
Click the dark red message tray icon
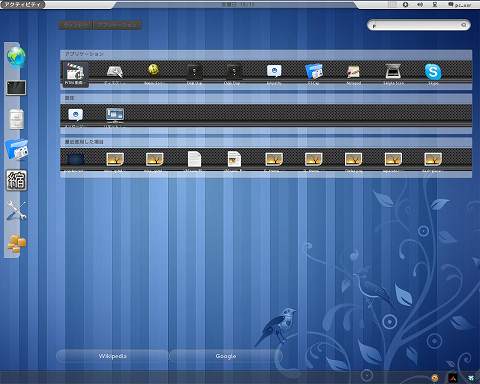point(453,378)
